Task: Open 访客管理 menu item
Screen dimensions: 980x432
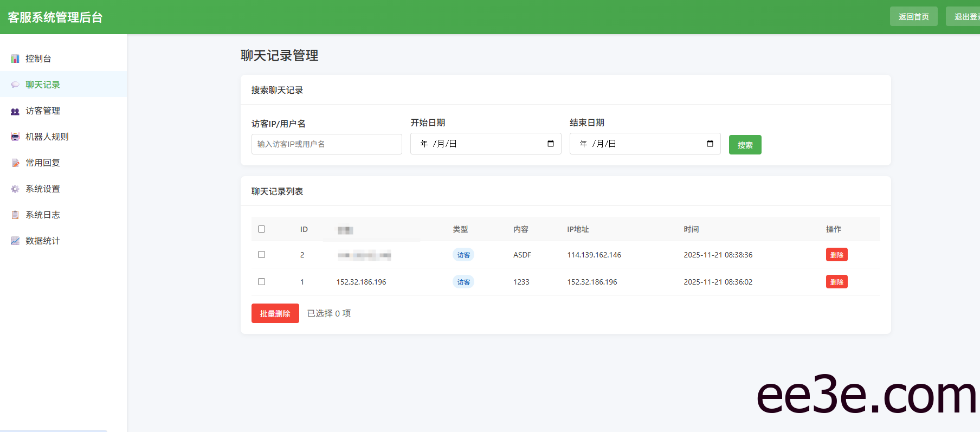Action: pos(43,111)
